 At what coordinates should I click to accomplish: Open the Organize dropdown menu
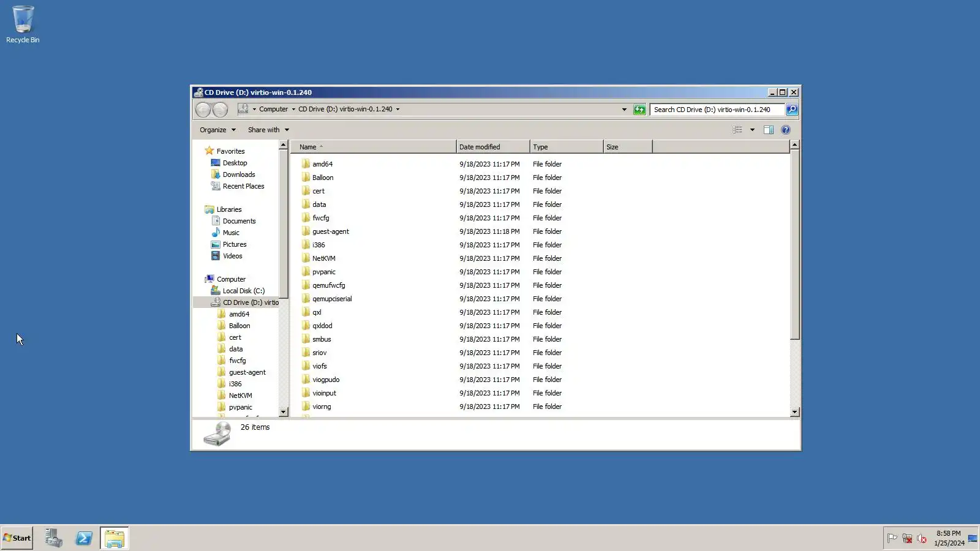click(x=217, y=130)
